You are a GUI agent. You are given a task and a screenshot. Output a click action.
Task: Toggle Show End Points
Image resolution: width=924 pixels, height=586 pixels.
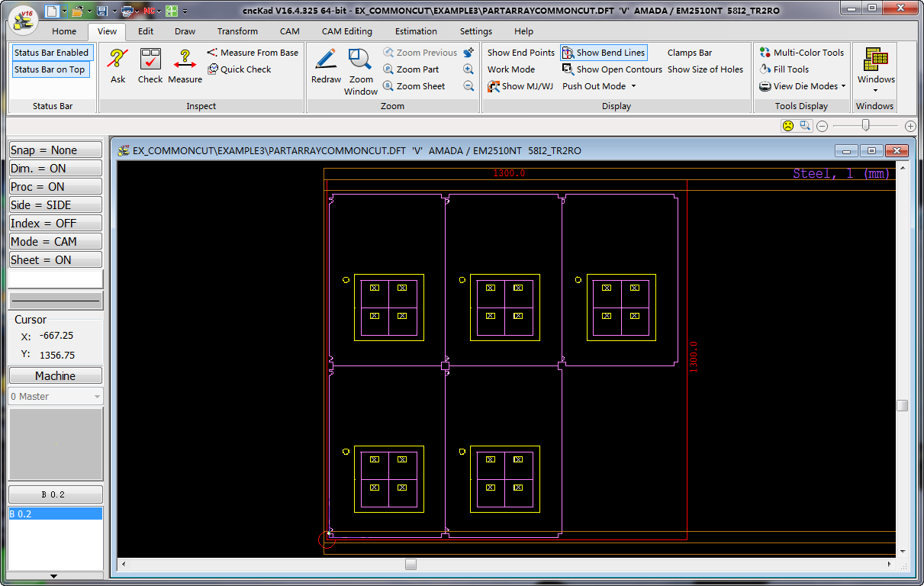pos(521,53)
